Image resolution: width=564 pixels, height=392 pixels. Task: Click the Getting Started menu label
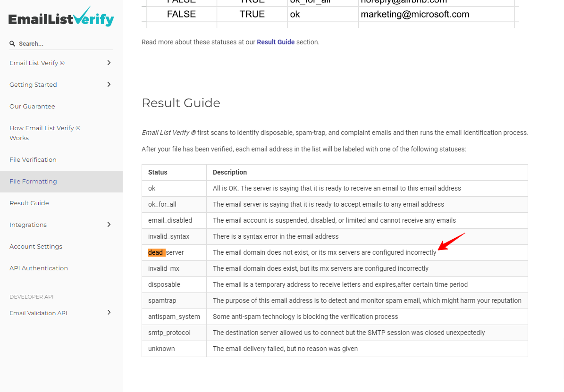coord(33,85)
